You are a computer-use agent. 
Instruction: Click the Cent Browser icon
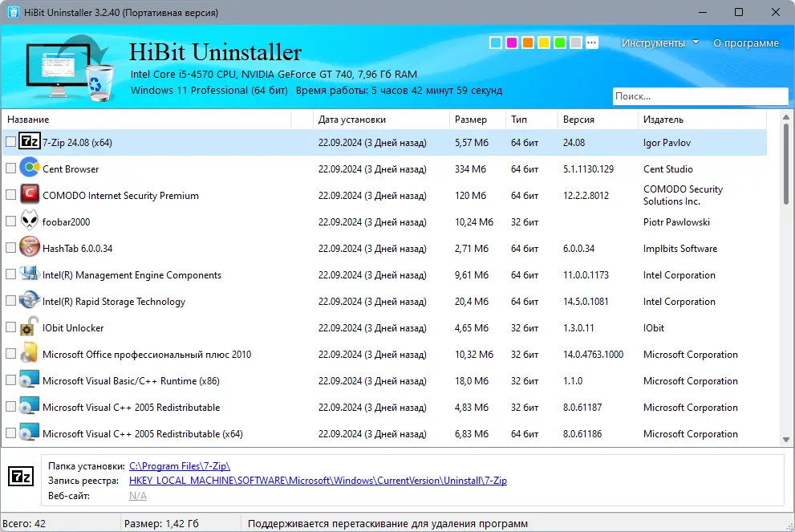pyautogui.click(x=29, y=168)
